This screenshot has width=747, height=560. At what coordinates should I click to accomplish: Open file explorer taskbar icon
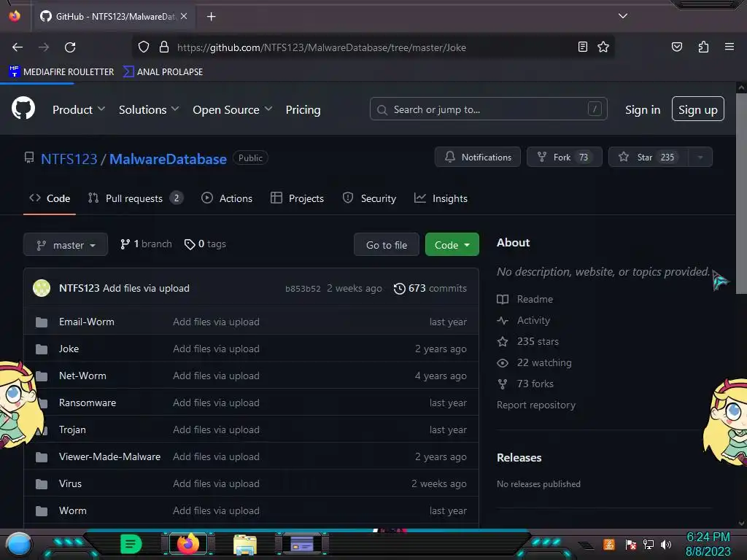245,544
